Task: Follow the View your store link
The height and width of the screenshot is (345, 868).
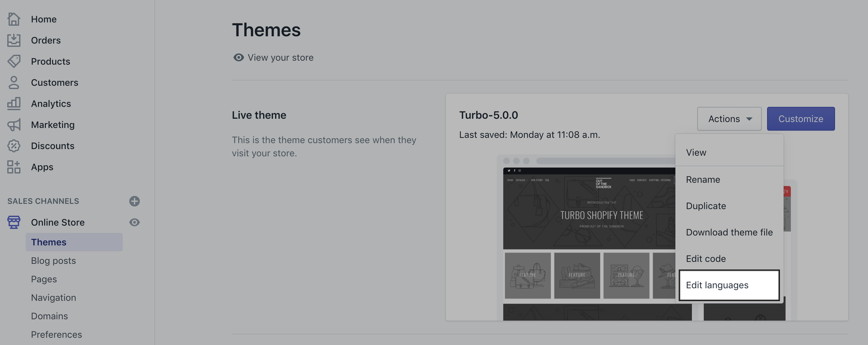Action: pos(280,58)
